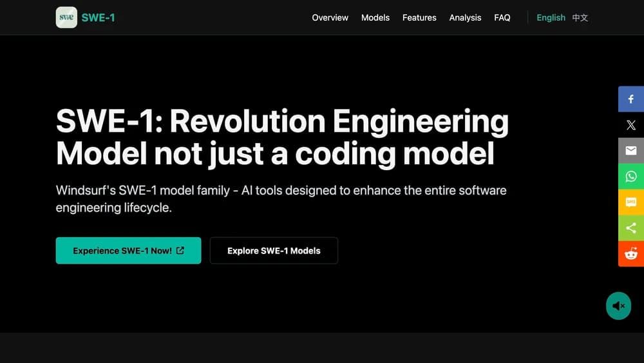The image size is (644, 363).
Task: Share page via email icon
Action: [x=631, y=150]
